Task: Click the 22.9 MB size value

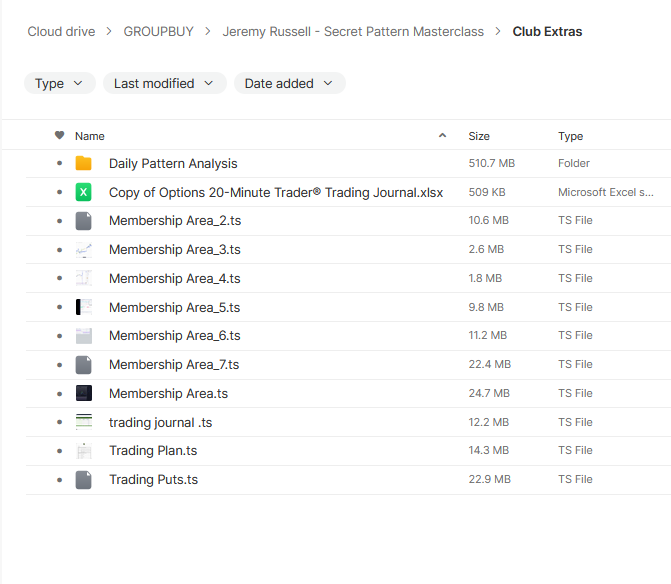Action: tap(490, 479)
